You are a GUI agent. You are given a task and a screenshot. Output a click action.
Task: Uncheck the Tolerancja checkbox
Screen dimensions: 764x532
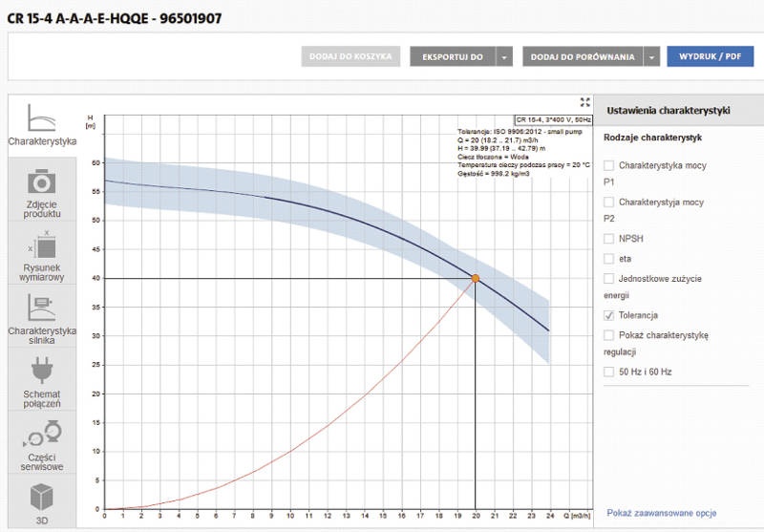(608, 315)
